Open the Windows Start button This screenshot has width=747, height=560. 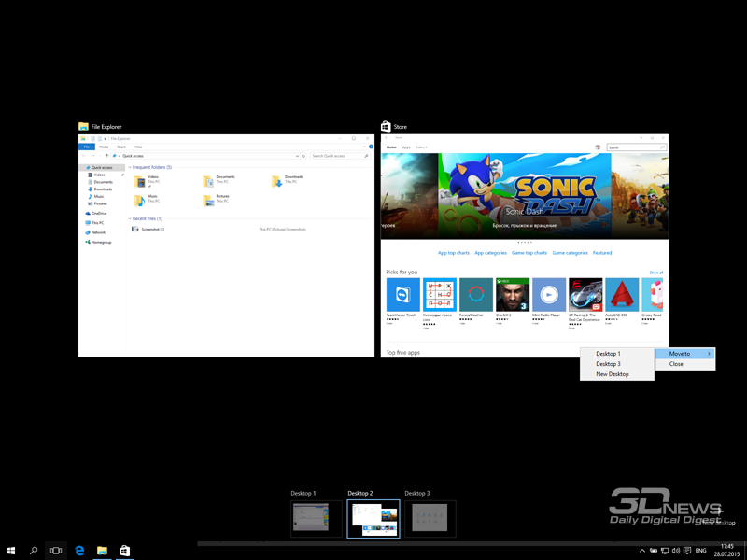point(11,551)
